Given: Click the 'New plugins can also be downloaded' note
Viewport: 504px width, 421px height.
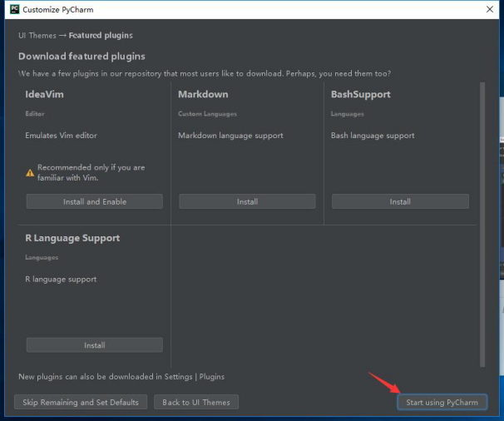Looking at the screenshot, I should 121,377.
